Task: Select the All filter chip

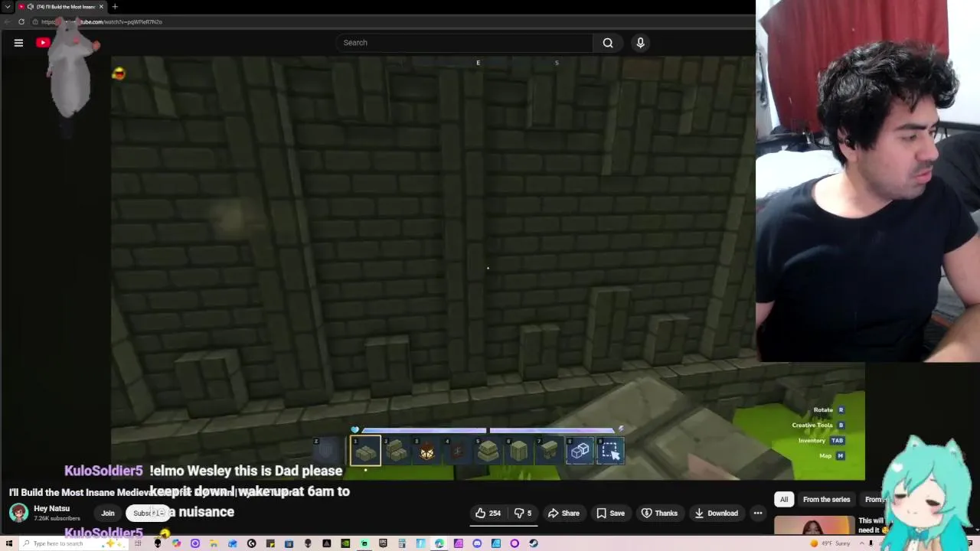Action: 784,500
